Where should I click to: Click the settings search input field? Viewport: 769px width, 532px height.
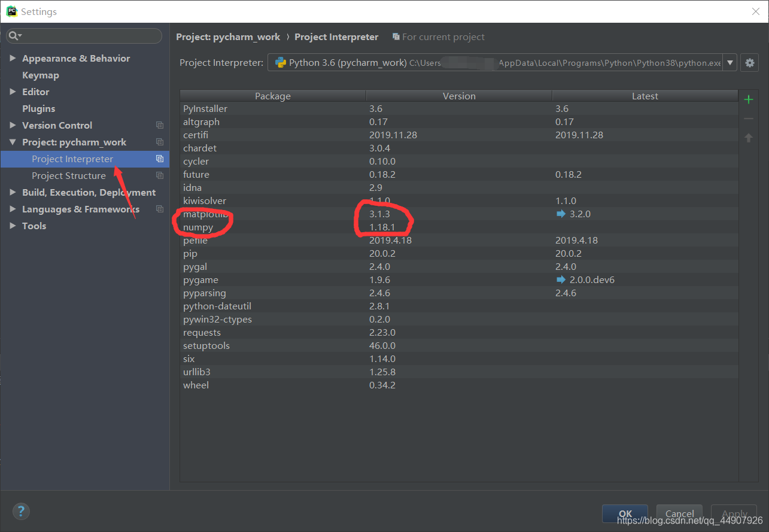tap(84, 36)
